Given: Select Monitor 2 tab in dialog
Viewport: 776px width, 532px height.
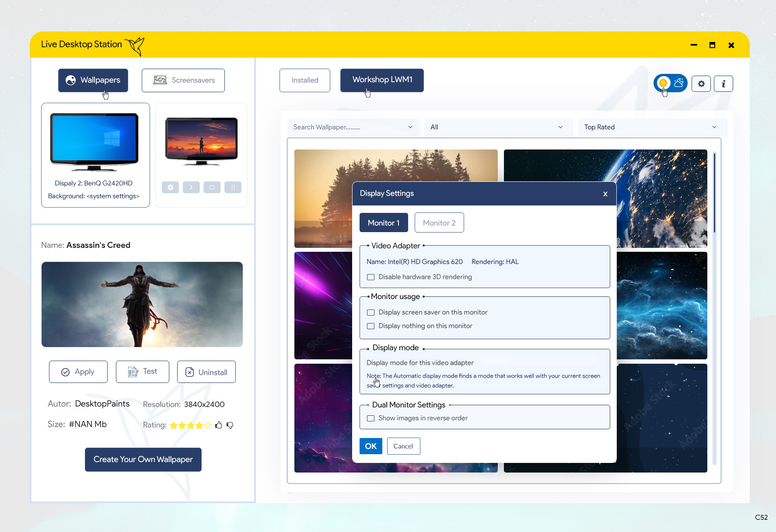Looking at the screenshot, I should [x=439, y=223].
